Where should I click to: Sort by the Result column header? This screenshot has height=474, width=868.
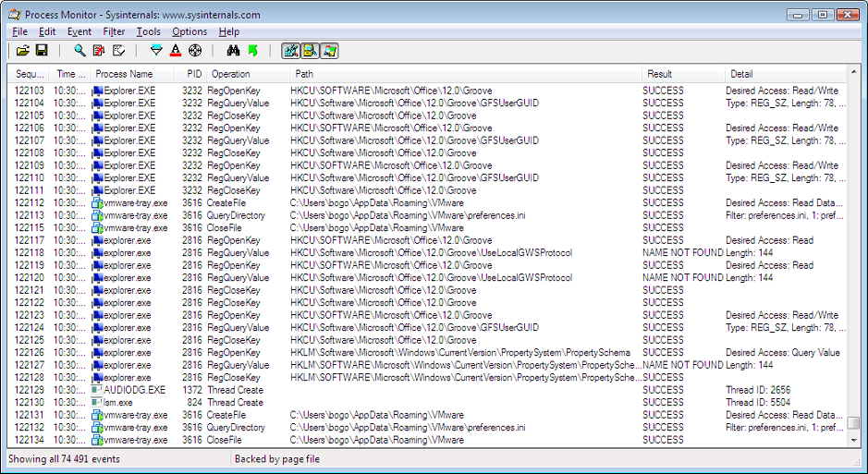coord(683,74)
